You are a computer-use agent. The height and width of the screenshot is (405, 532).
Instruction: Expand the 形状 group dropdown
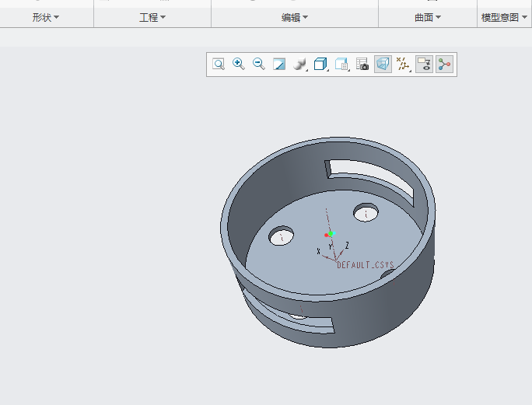46,17
